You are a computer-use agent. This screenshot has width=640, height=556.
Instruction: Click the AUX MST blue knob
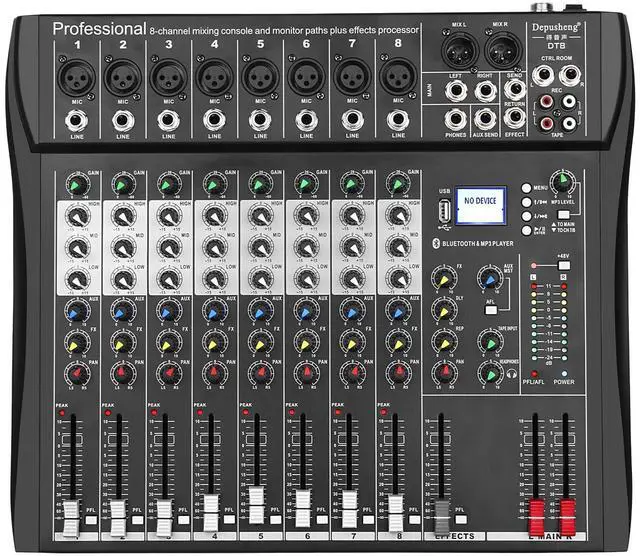pos(489,277)
